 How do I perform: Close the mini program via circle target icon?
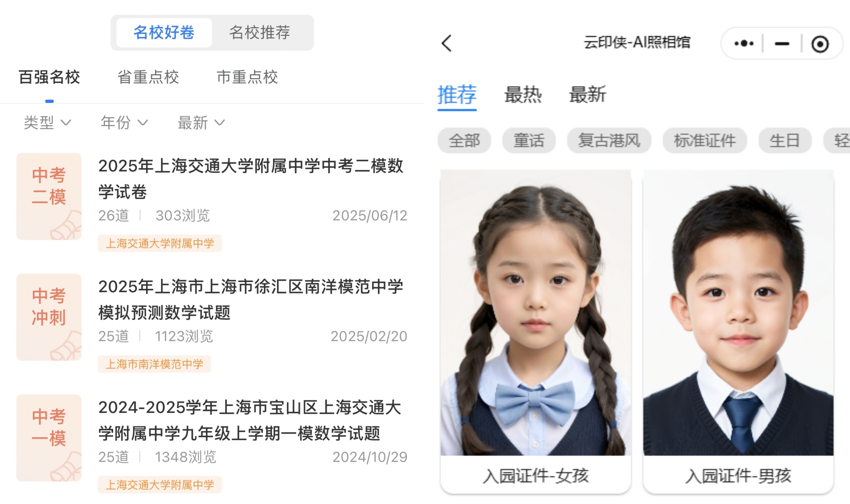tap(820, 44)
